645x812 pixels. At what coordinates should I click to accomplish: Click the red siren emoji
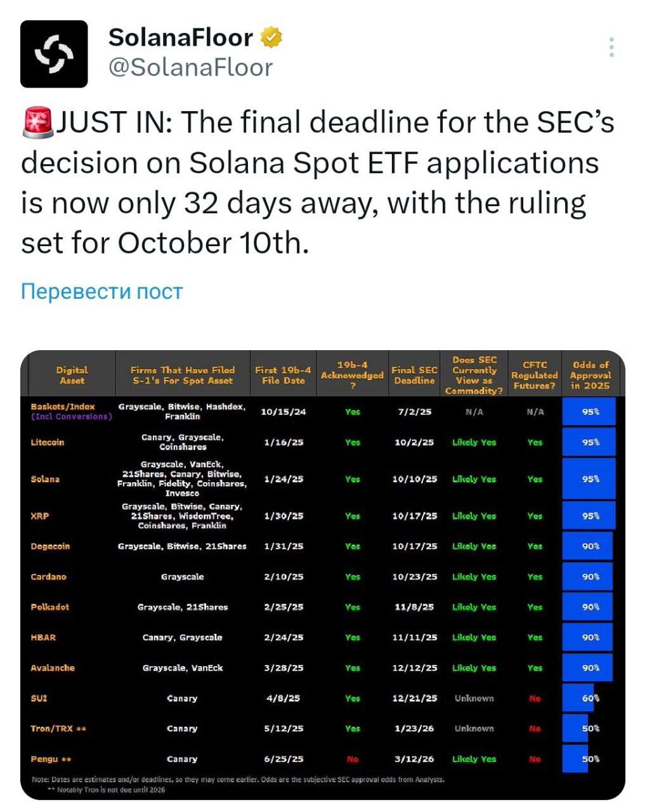39,122
